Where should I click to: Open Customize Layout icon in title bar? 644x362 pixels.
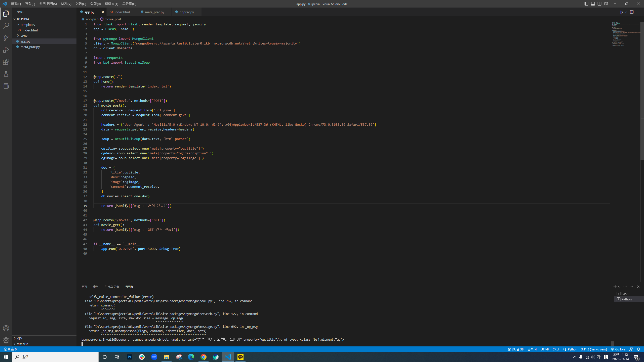click(606, 4)
